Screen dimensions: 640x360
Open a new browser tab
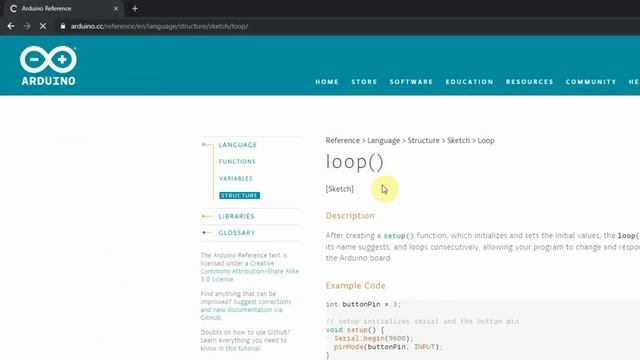coord(135,9)
